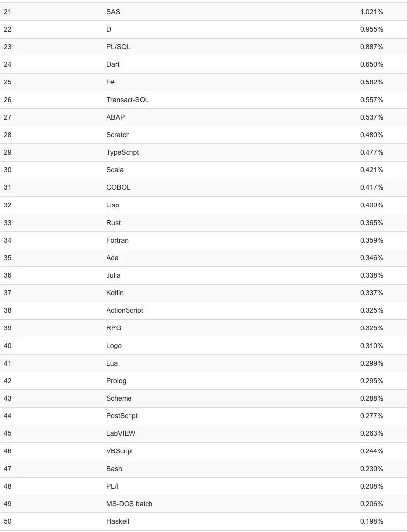Click the Transact-SQL row name
The width and height of the screenshot is (407, 532).
(128, 100)
